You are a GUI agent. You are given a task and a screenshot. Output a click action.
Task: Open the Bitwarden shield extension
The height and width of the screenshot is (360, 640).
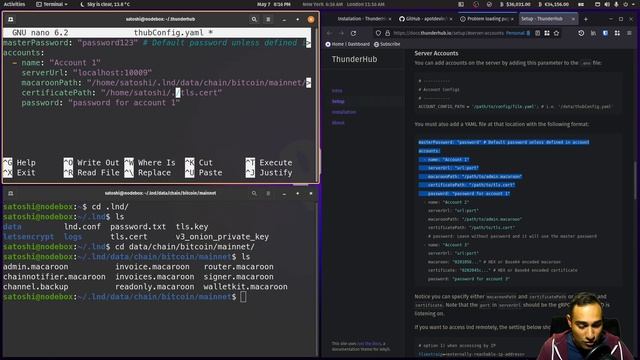coord(605,33)
